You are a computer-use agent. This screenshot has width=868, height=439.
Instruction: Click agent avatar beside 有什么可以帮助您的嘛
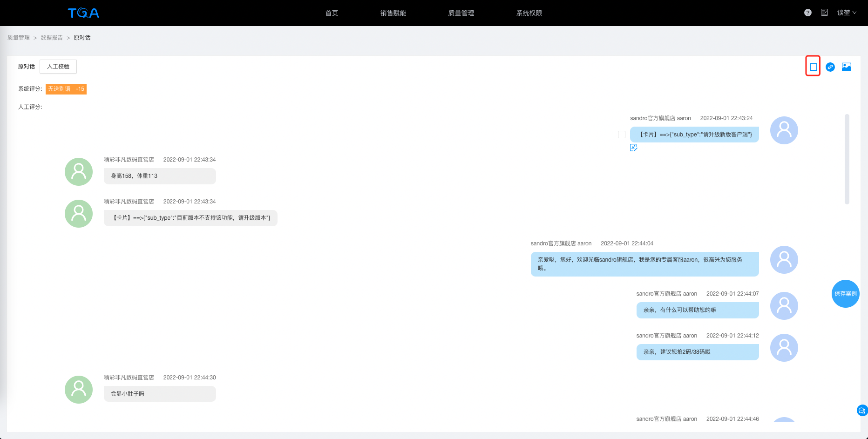click(784, 306)
